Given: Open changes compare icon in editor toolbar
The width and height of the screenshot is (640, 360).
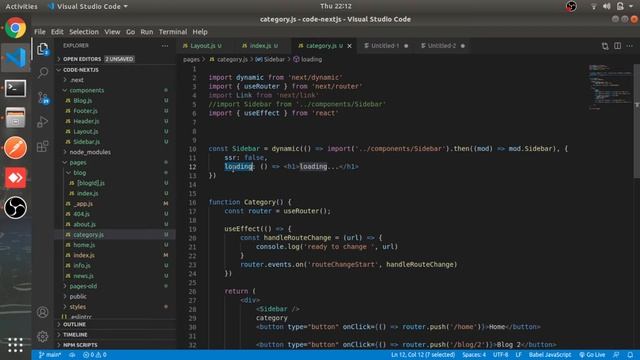Looking at the screenshot, I should 605,46.
